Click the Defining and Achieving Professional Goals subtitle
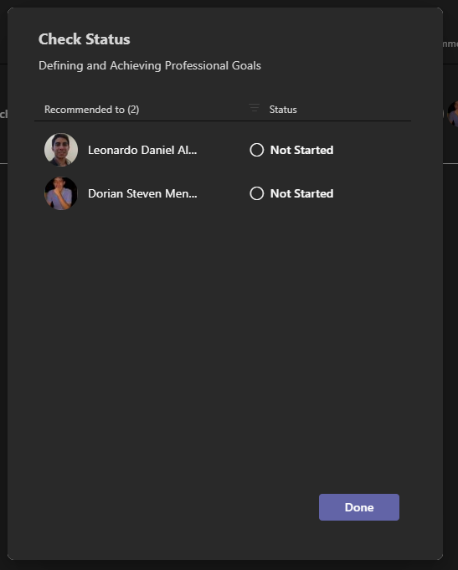The image size is (458, 570). click(x=150, y=66)
